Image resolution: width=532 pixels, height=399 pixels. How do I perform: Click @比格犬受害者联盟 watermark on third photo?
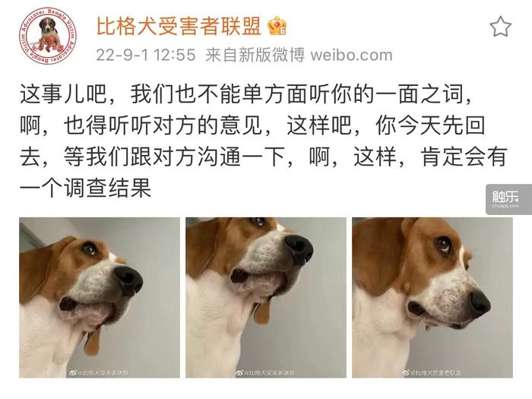pos(436,373)
